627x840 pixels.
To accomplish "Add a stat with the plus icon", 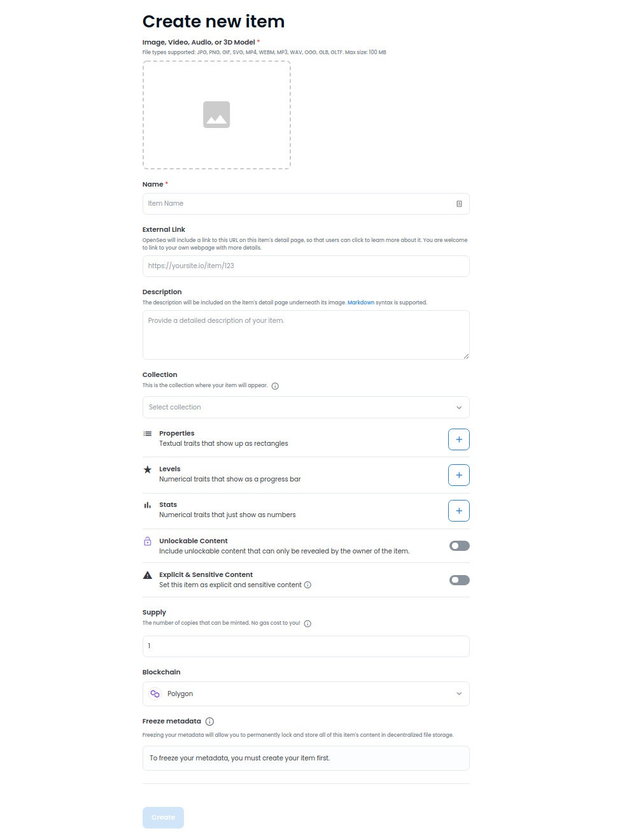I will [x=459, y=511].
